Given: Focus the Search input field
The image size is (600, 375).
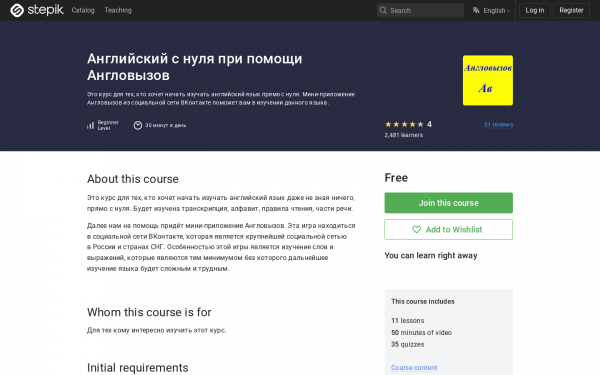Looking at the screenshot, I should click(x=420, y=10).
